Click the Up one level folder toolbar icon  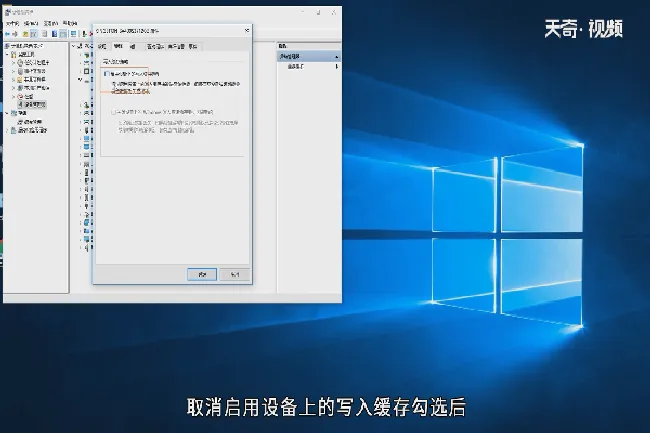(25, 34)
